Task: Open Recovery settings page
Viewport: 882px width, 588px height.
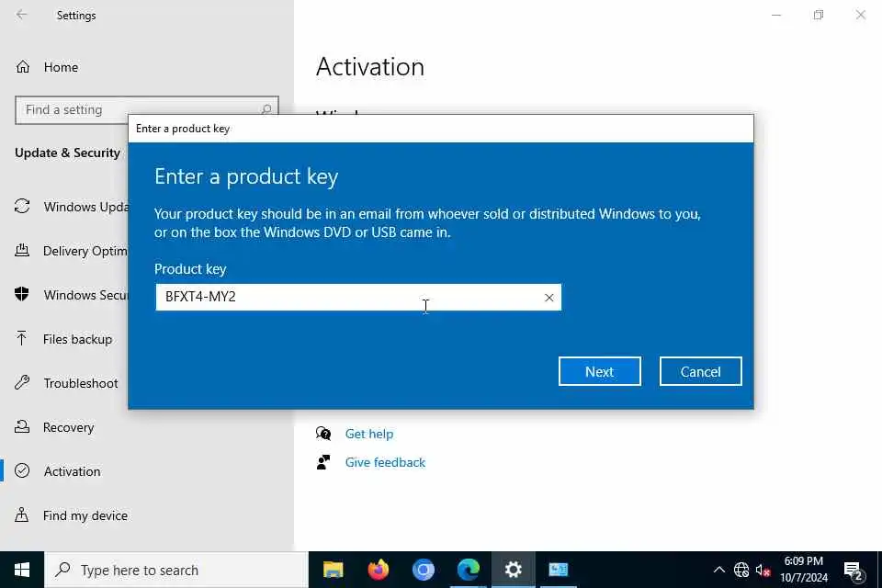Action: (69, 427)
